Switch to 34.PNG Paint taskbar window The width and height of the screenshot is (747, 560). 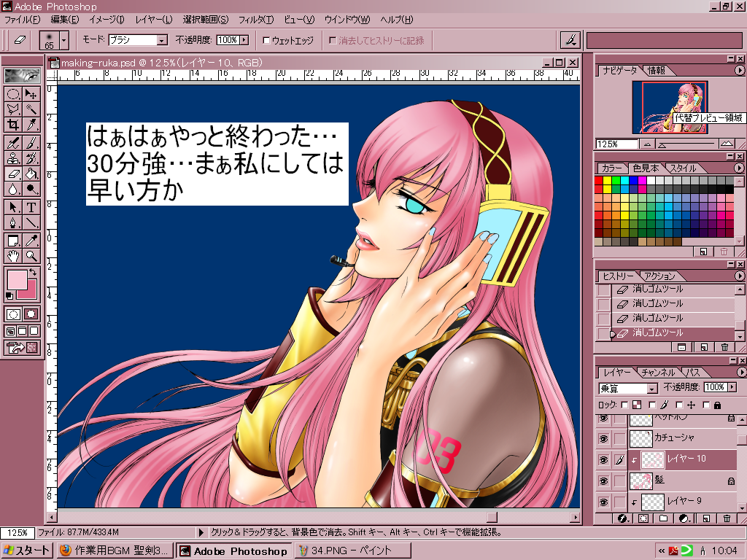[x=352, y=551]
